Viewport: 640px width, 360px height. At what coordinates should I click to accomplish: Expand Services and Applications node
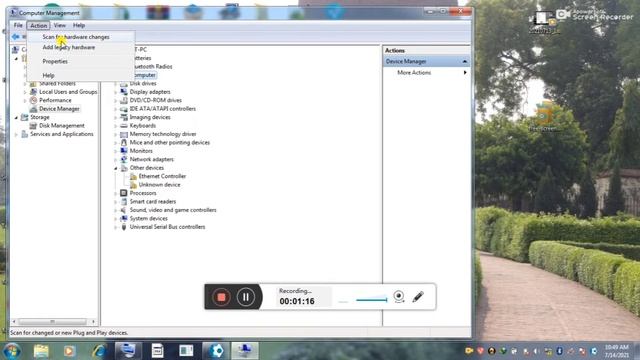[x=16, y=134]
